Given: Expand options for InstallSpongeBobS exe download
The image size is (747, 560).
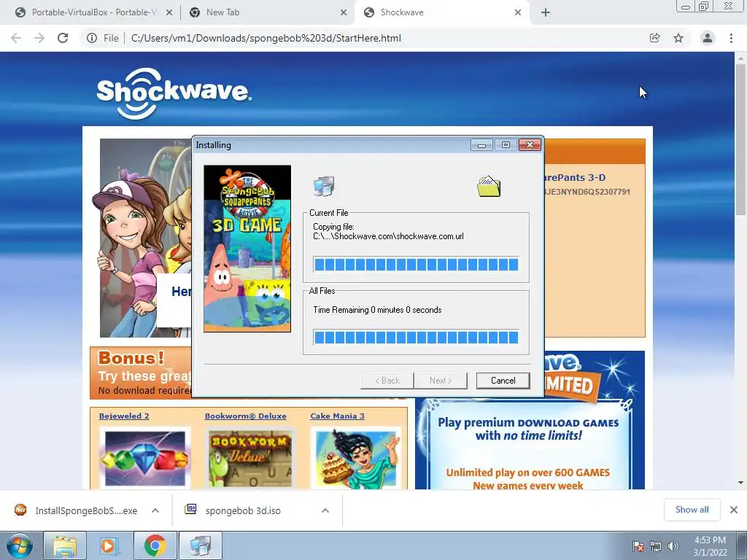Looking at the screenshot, I should [155, 510].
